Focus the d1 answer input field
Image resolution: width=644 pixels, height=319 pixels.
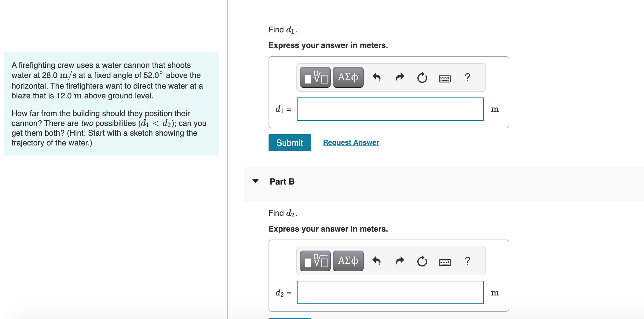[x=390, y=109]
